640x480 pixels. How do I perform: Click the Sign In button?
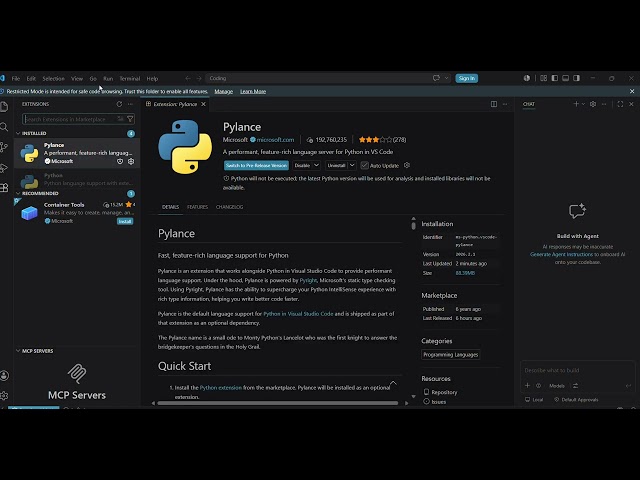pos(467,78)
